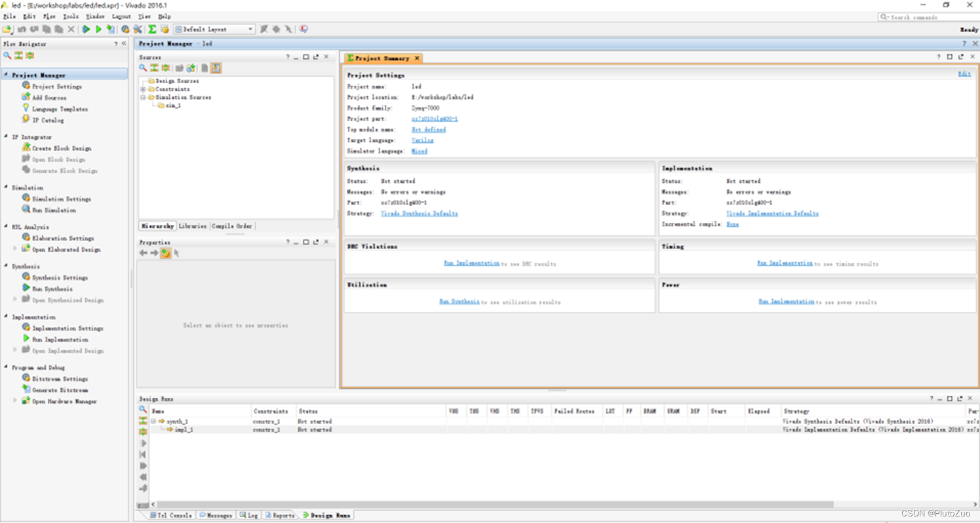The width and height of the screenshot is (980, 523).
Task: Click the Launch Runs arrow icon in Design Runs
Action: (x=143, y=443)
